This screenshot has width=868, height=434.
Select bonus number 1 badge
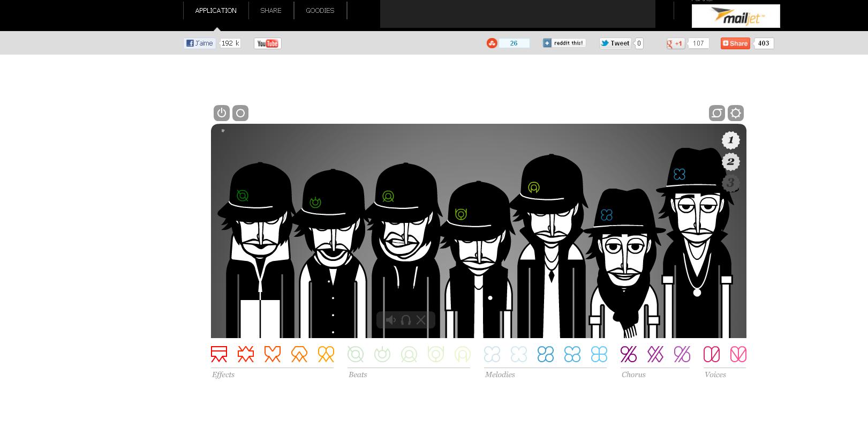730,140
